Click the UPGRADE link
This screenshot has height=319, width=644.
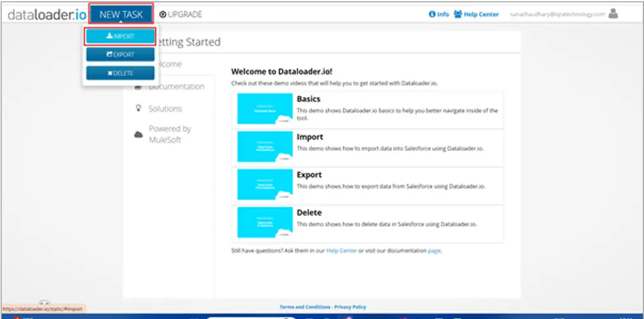click(181, 15)
